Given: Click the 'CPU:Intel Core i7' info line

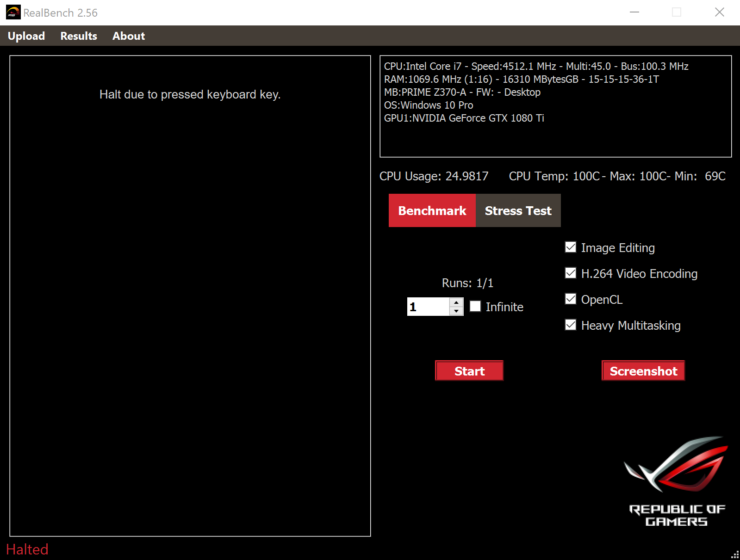Looking at the screenshot, I should pos(536,67).
